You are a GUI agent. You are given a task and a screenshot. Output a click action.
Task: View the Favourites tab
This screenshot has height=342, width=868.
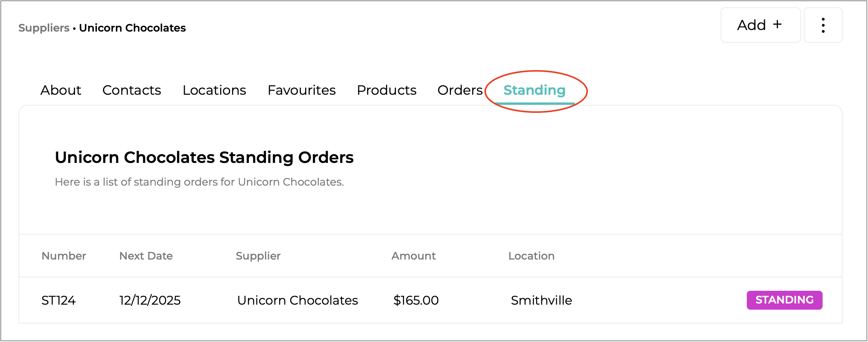point(302,90)
